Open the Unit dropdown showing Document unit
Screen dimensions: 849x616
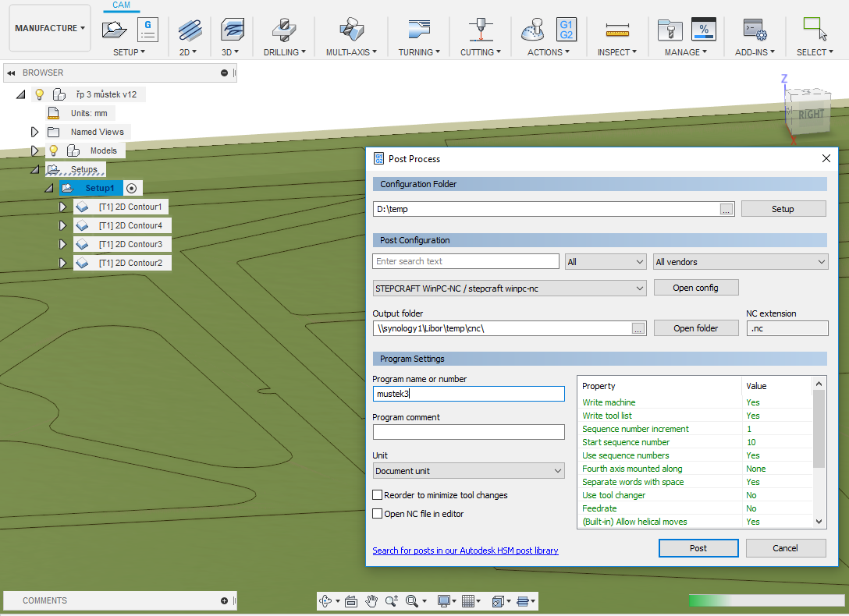468,471
